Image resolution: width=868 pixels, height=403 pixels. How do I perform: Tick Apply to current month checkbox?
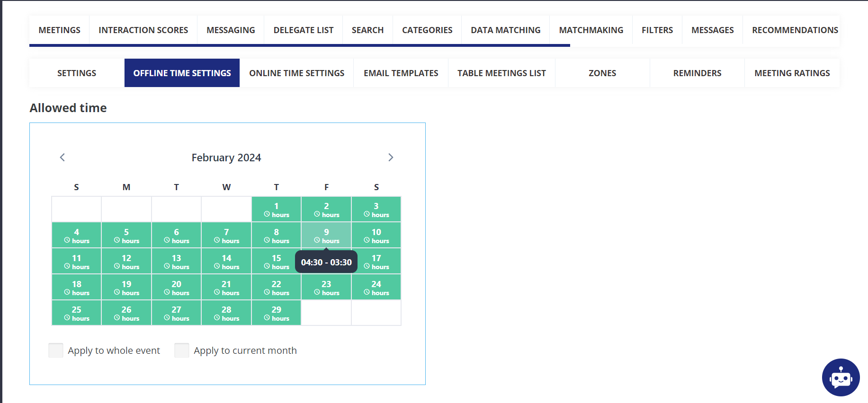tap(182, 350)
